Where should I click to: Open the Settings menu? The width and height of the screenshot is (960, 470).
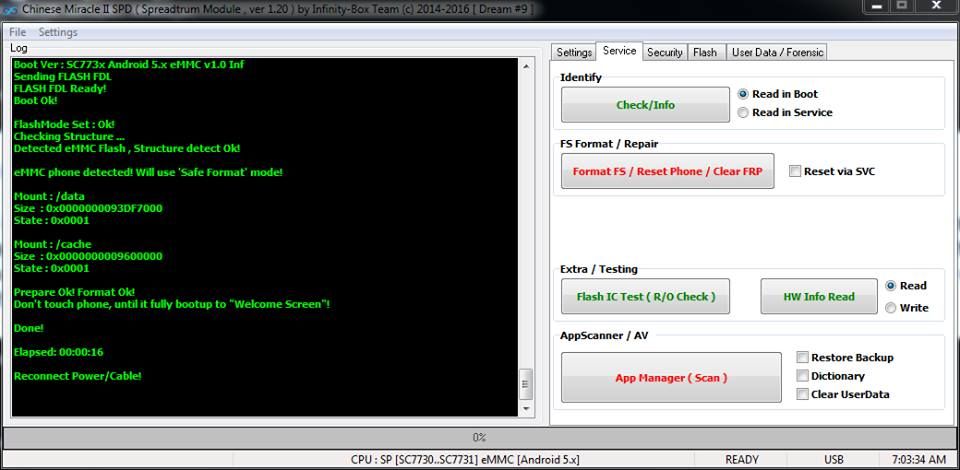point(58,32)
